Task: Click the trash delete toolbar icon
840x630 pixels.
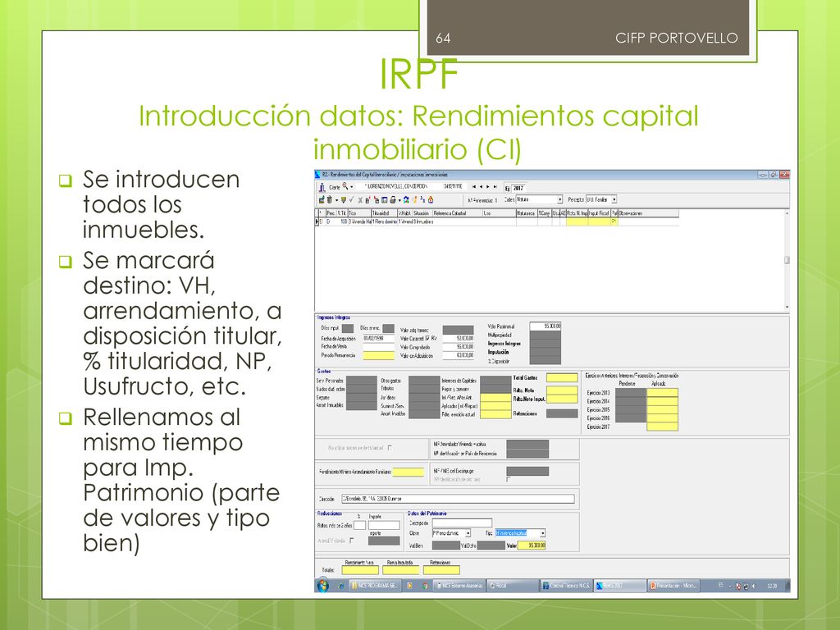Action: (x=330, y=200)
